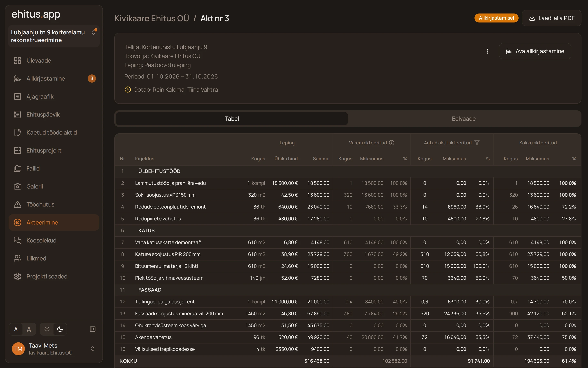The height and width of the screenshot is (368, 588).
Task: Click the Liikmed people icon
Action: (x=18, y=258)
